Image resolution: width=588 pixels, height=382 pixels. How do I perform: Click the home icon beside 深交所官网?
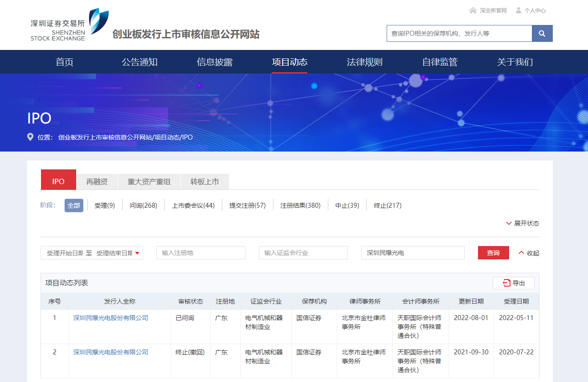click(473, 10)
